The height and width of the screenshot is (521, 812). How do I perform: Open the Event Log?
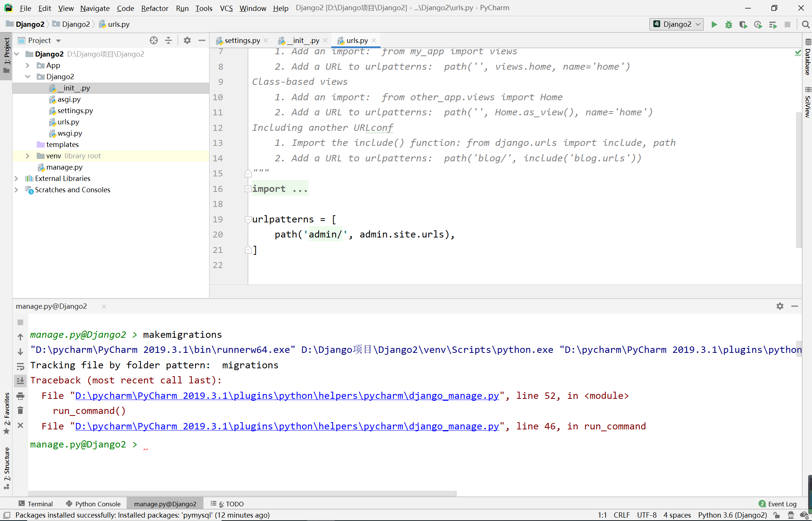tap(778, 504)
